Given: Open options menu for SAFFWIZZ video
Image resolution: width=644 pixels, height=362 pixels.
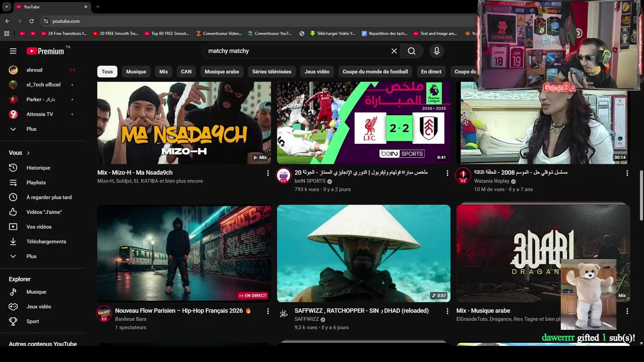Looking at the screenshot, I should pyautogui.click(x=447, y=311).
